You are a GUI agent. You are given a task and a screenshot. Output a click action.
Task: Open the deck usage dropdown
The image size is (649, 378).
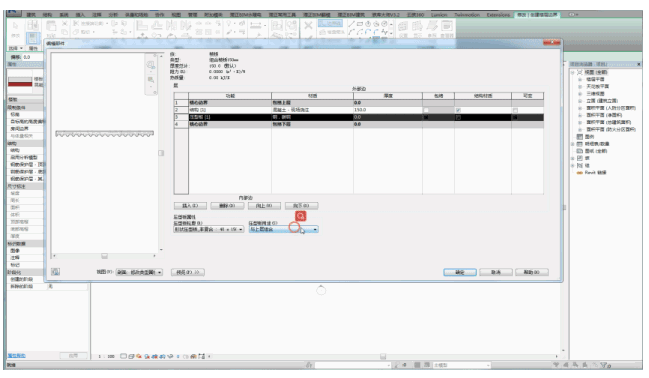(283, 229)
